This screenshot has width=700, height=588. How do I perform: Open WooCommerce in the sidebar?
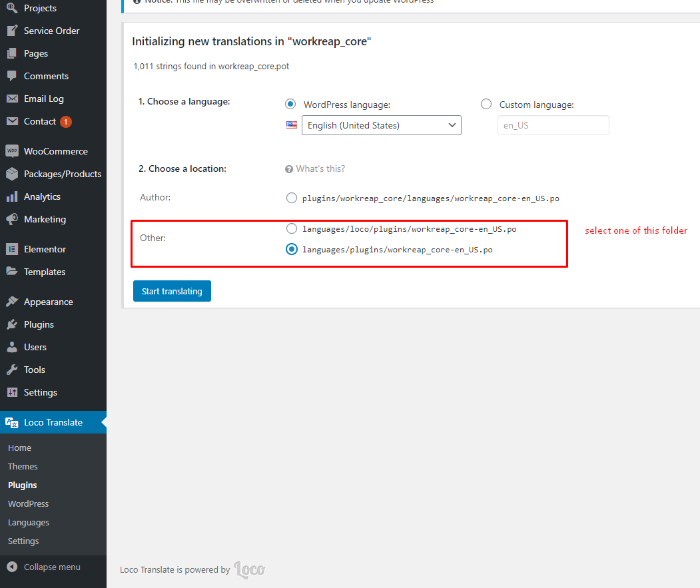click(x=56, y=151)
